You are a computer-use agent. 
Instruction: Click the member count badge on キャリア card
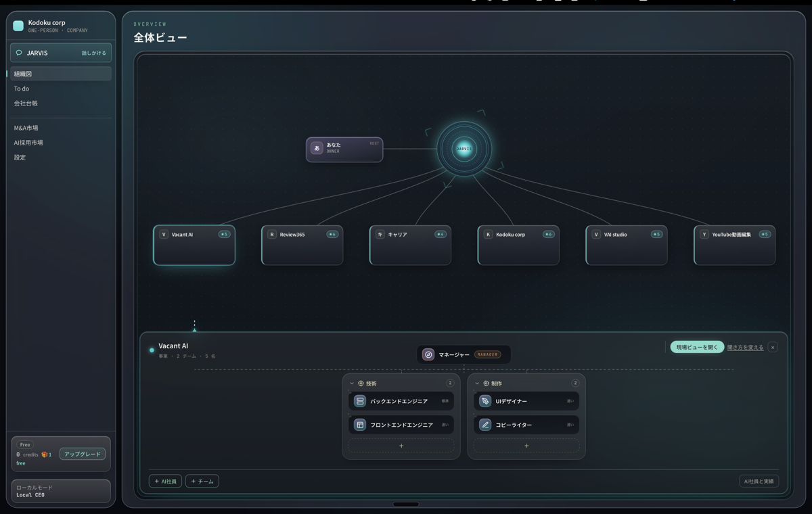point(441,235)
